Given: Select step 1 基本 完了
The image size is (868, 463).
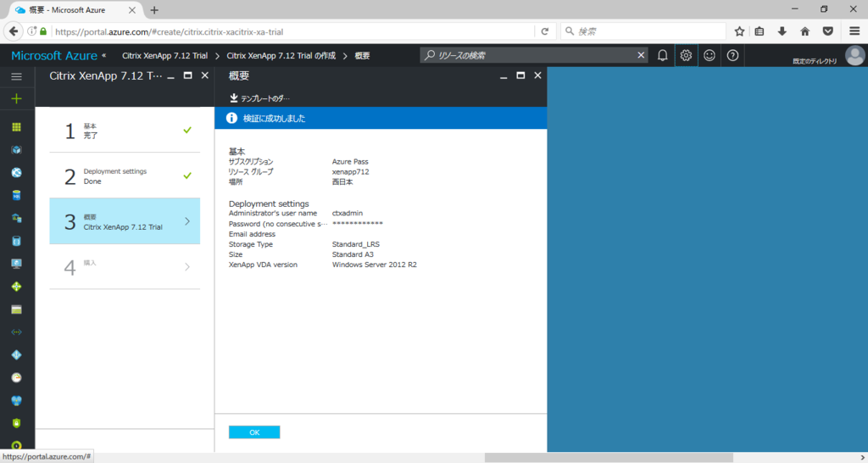Looking at the screenshot, I should (x=125, y=130).
